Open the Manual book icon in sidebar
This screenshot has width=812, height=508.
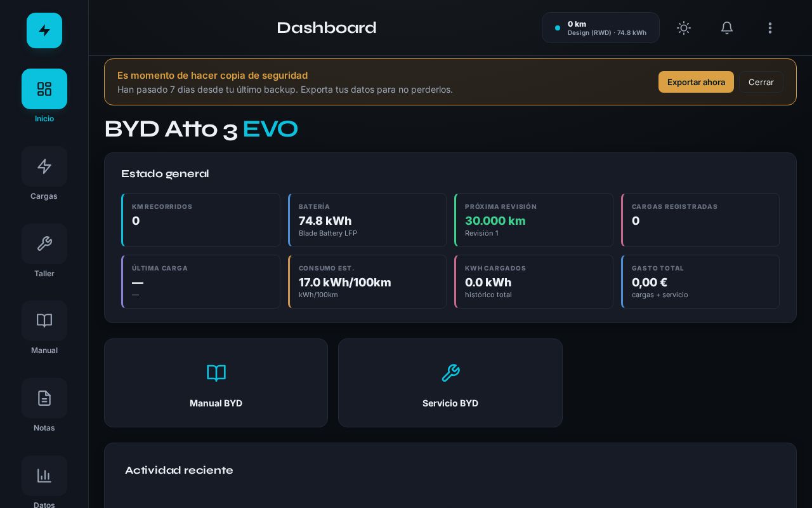pos(44,321)
